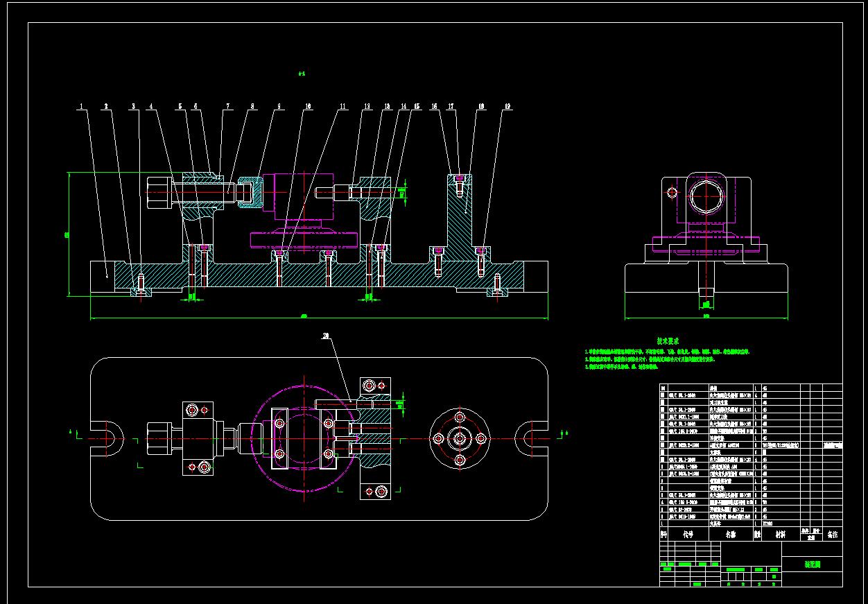
Task: Click the 装配图 title block text
Action: click(813, 564)
